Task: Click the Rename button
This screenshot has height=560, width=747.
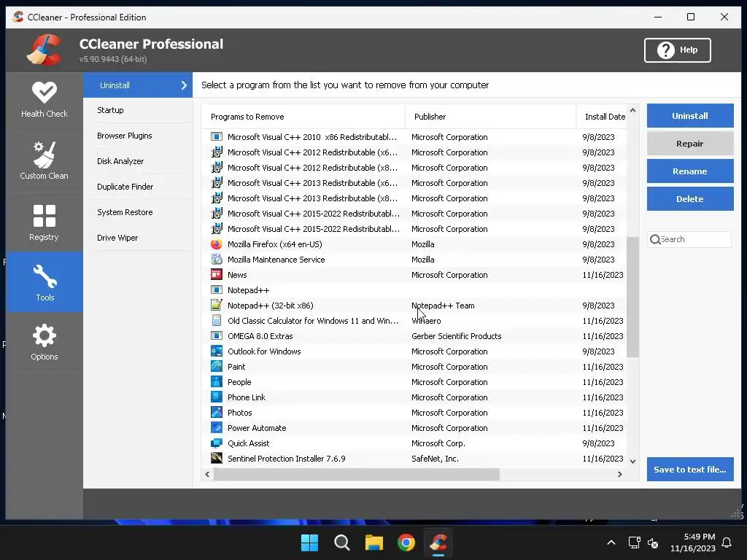Action: click(x=690, y=171)
